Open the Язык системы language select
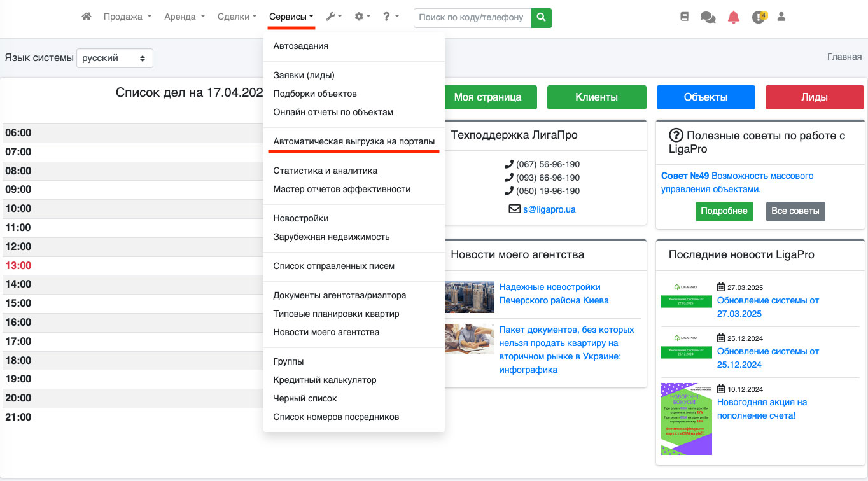 [115, 58]
